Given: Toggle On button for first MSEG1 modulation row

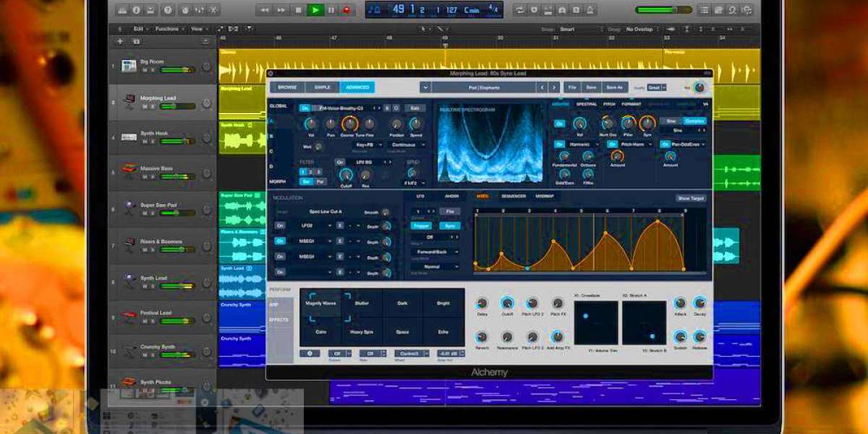Looking at the screenshot, I should pyautogui.click(x=279, y=241).
